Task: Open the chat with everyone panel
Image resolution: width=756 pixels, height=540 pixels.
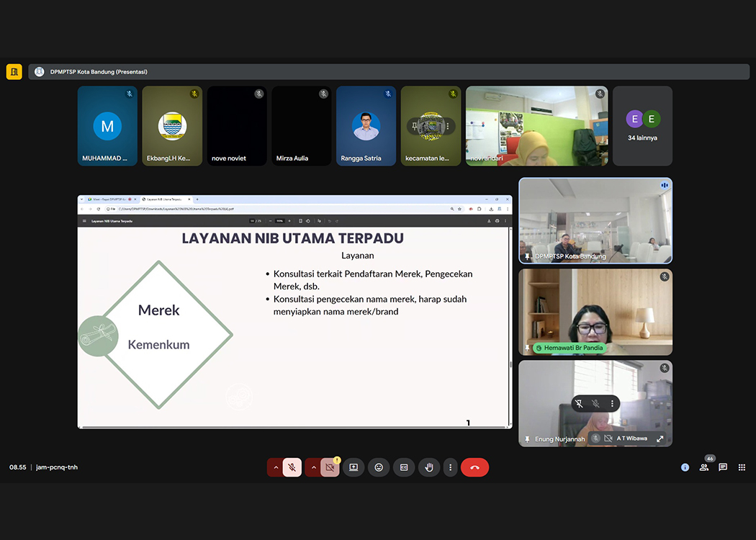Action: click(x=723, y=467)
